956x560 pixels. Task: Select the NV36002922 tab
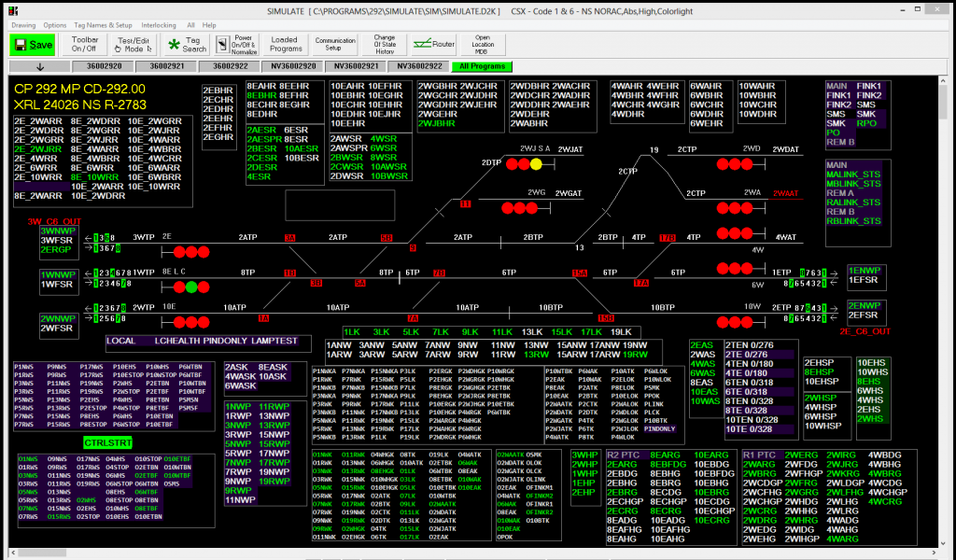[419, 66]
